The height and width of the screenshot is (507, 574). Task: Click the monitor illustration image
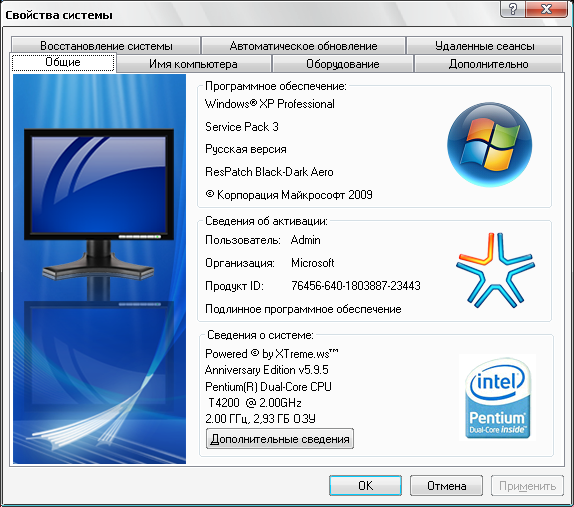[x=99, y=269]
